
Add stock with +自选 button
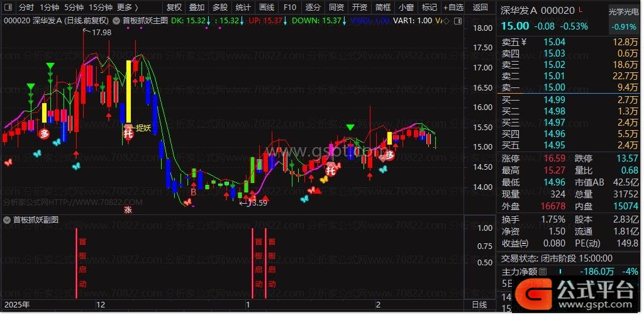point(453,8)
